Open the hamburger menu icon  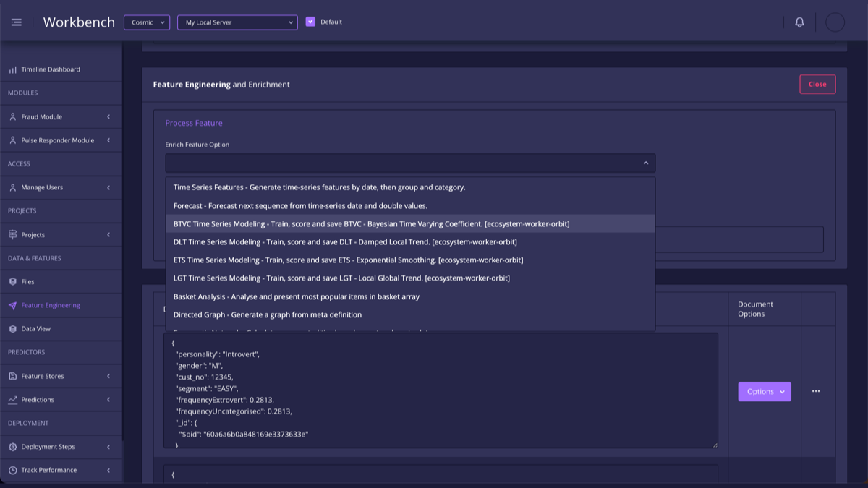17,22
